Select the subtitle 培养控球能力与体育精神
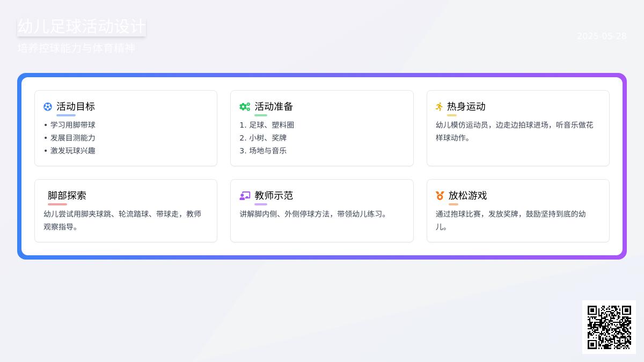This screenshot has width=644, height=362. (76, 48)
